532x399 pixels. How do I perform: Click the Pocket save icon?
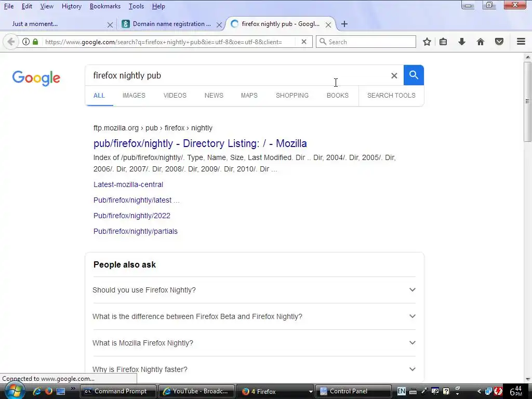[499, 42]
